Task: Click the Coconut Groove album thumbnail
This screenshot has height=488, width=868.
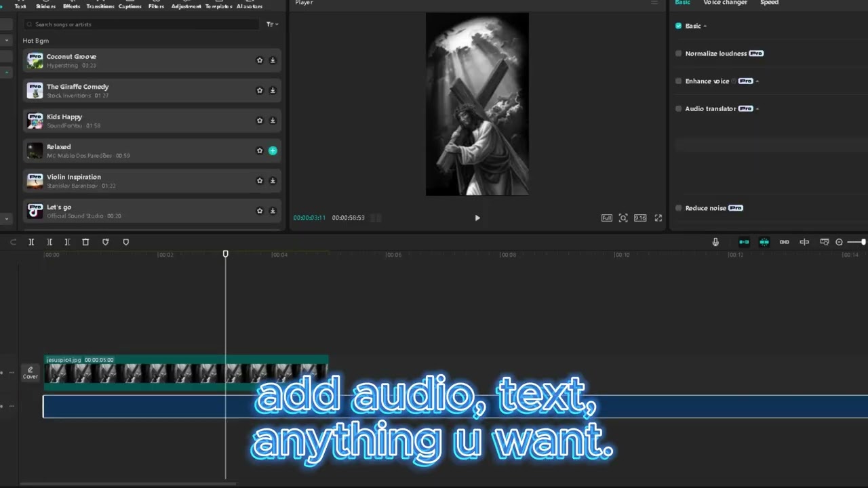Action: pyautogui.click(x=35, y=60)
